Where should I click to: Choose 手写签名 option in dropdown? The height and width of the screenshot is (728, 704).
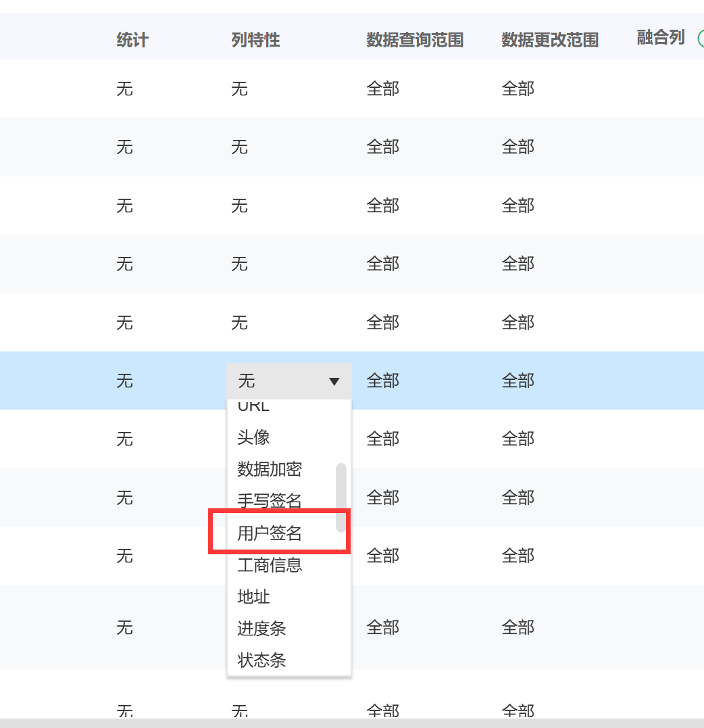coord(270,501)
